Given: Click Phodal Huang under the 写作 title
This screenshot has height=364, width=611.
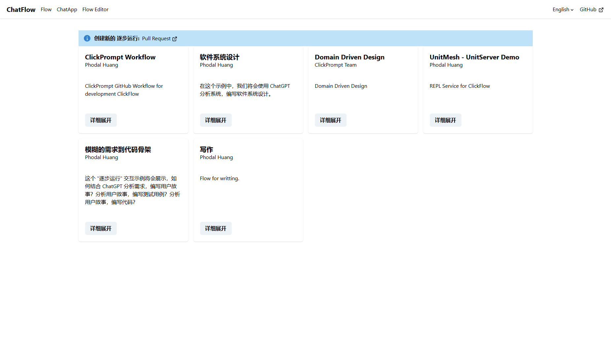Looking at the screenshot, I should pyautogui.click(x=216, y=157).
